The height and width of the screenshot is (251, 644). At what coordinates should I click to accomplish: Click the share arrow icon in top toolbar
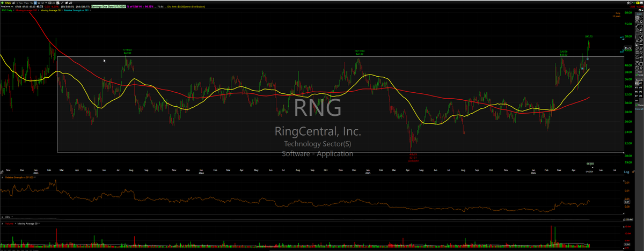(x=71, y=3)
